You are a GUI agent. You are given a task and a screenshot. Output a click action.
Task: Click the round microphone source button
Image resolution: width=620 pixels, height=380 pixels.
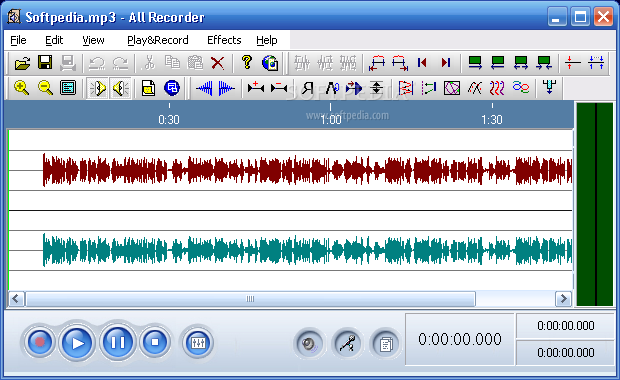[347, 344]
